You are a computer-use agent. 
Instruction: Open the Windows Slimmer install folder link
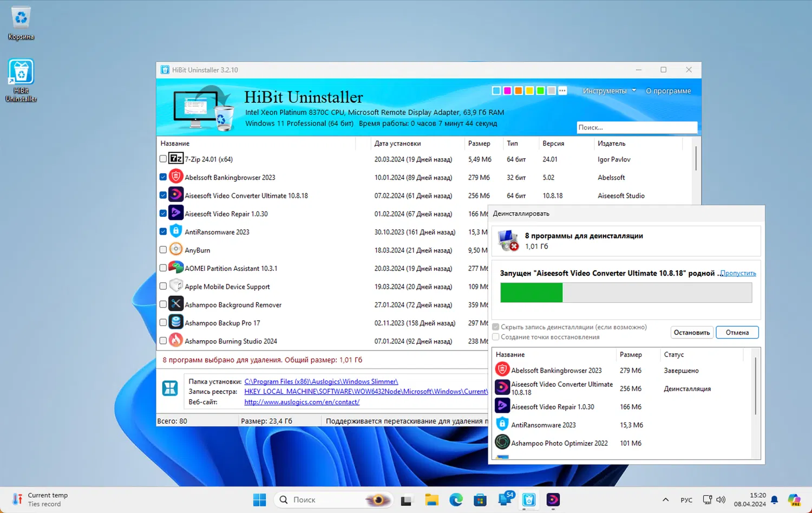pos(321,381)
